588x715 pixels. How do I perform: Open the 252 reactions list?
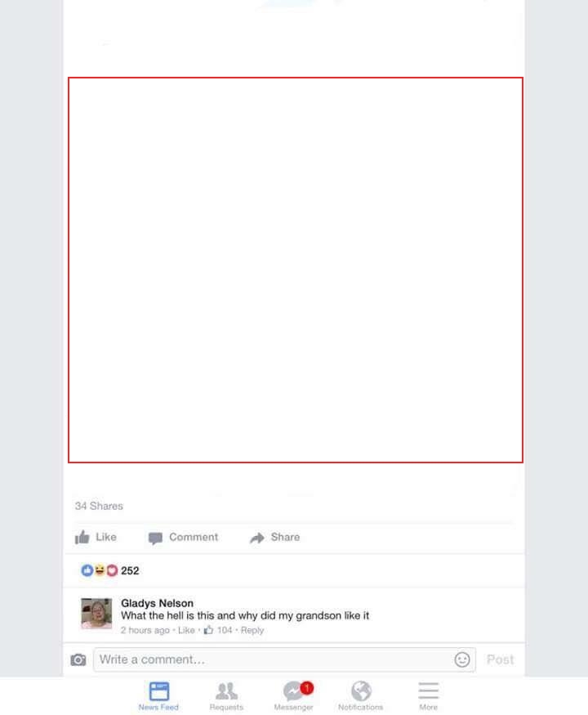[x=110, y=570]
